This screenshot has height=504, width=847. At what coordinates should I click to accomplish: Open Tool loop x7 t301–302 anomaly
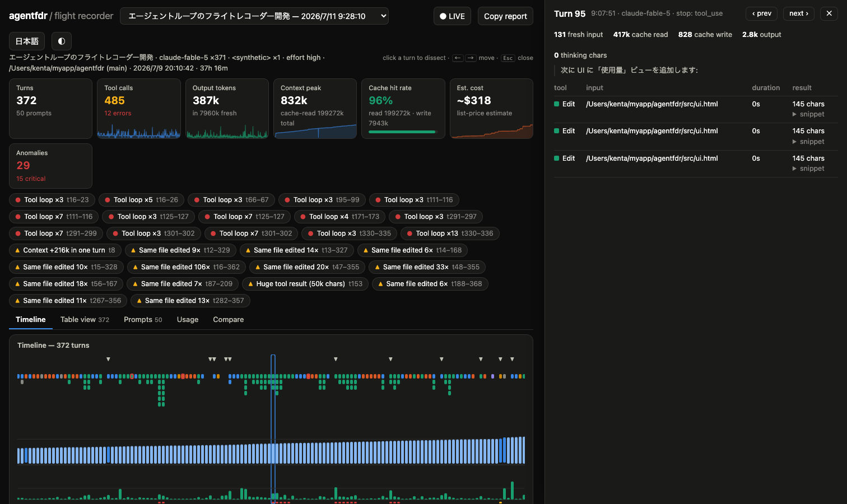click(x=251, y=234)
